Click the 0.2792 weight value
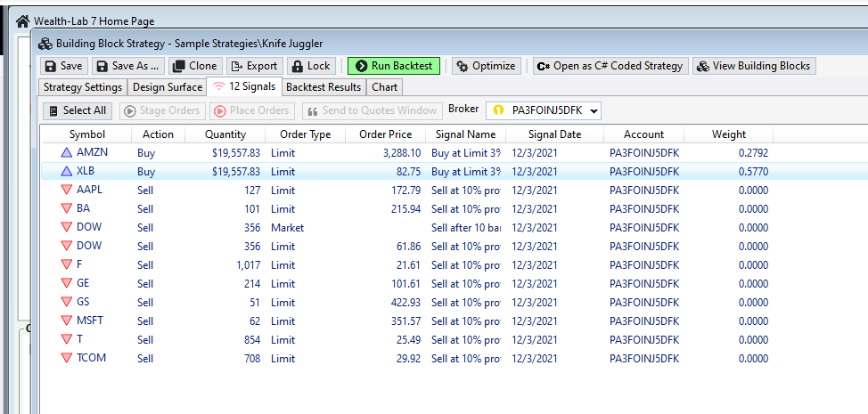 753,153
